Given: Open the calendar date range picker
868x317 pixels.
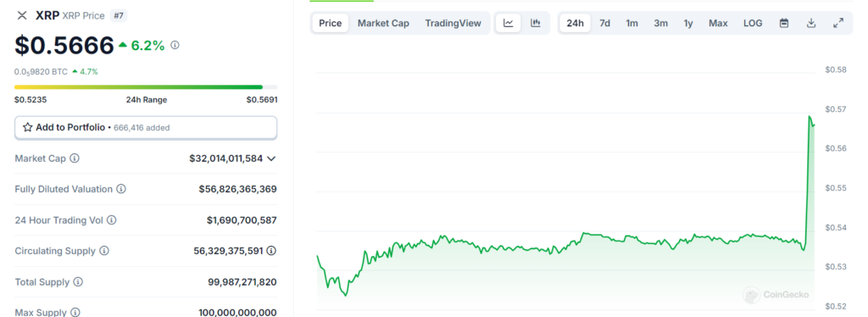Looking at the screenshot, I should click(784, 23).
